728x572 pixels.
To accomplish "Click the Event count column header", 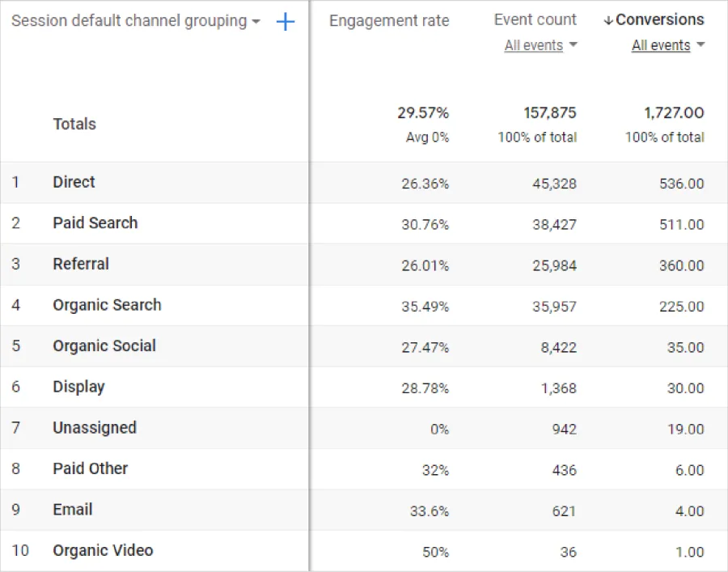I will (535, 19).
